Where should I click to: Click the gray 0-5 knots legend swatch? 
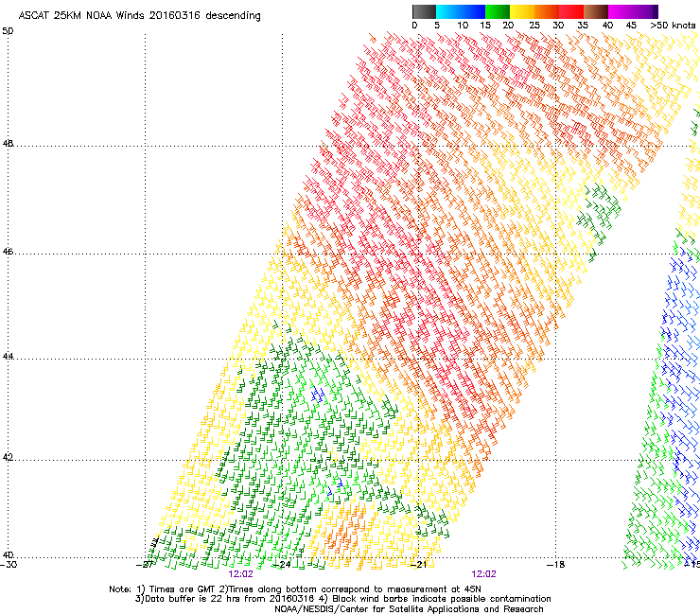coord(424,11)
